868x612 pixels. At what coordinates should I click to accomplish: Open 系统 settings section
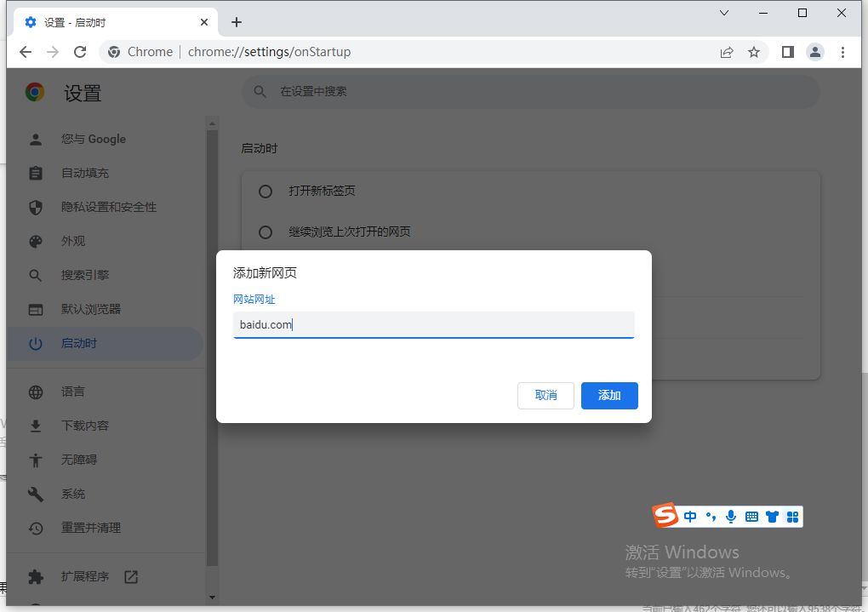pos(106,494)
